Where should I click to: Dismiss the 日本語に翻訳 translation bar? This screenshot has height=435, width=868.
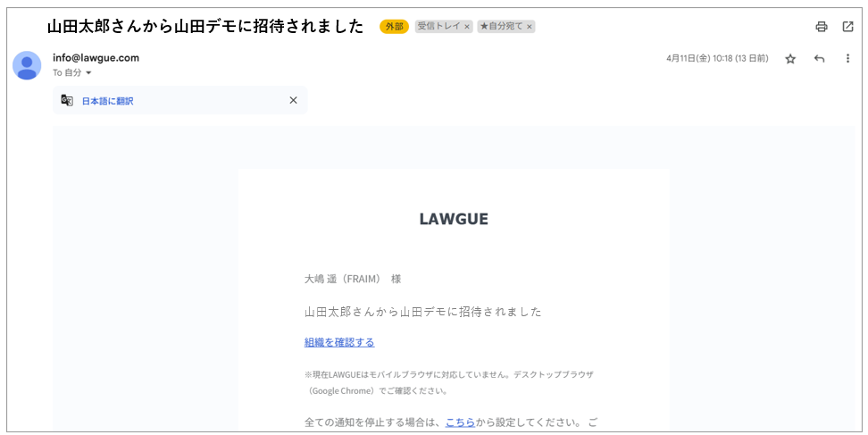(x=293, y=101)
